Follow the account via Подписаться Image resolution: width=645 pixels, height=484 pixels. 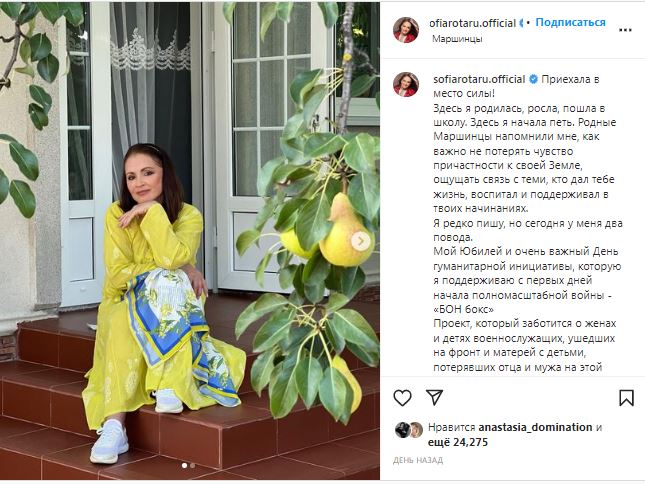[x=570, y=22]
